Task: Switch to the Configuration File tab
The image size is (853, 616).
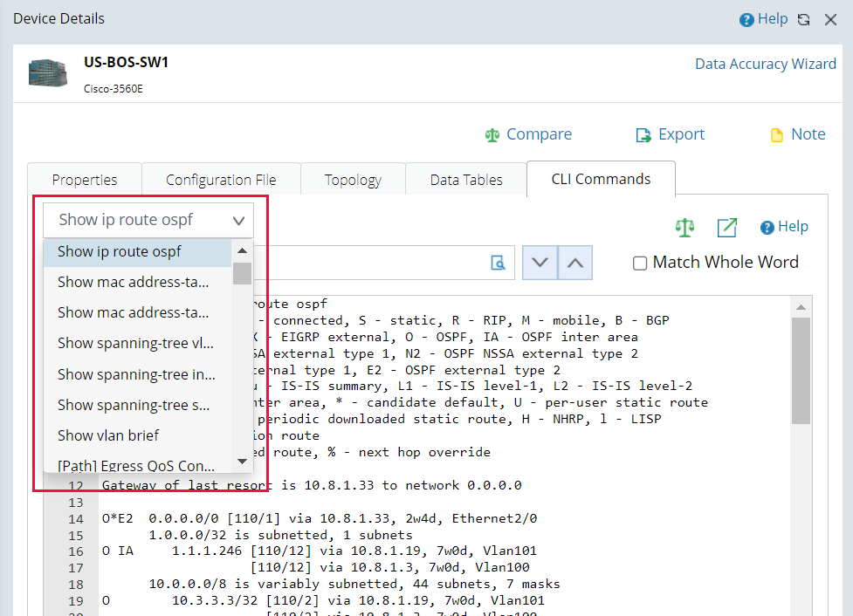Action: point(220,179)
